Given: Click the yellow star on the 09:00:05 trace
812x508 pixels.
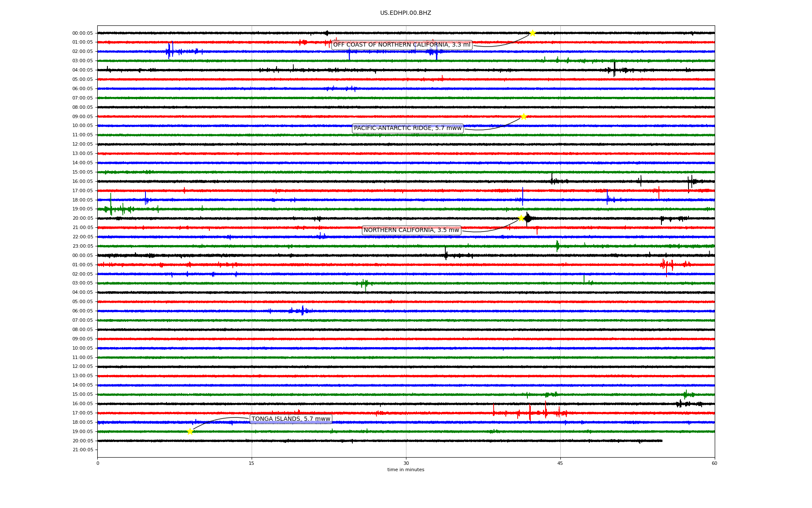Looking at the screenshot, I should pyautogui.click(x=524, y=116).
